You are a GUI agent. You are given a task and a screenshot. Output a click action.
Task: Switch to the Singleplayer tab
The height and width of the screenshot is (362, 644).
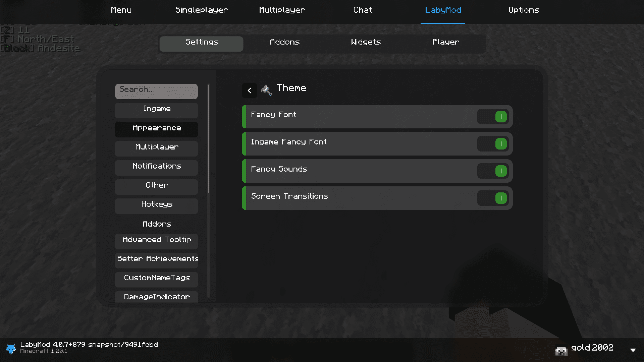click(x=202, y=10)
